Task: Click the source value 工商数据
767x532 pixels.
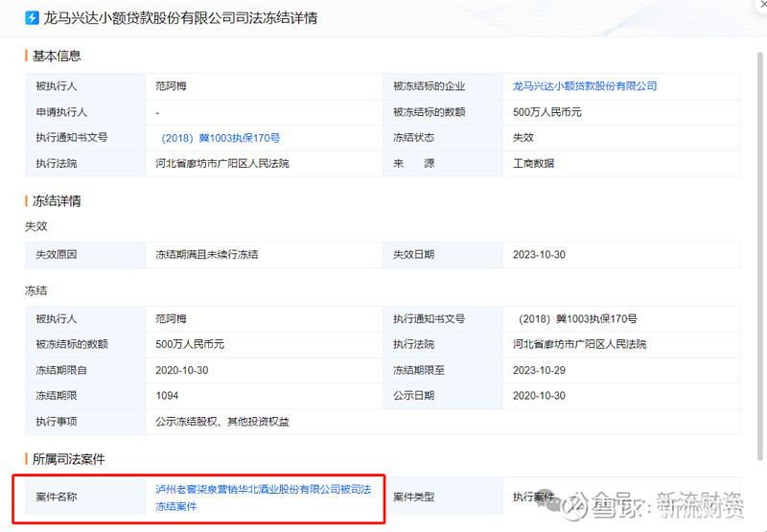Action: [x=533, y=163]
